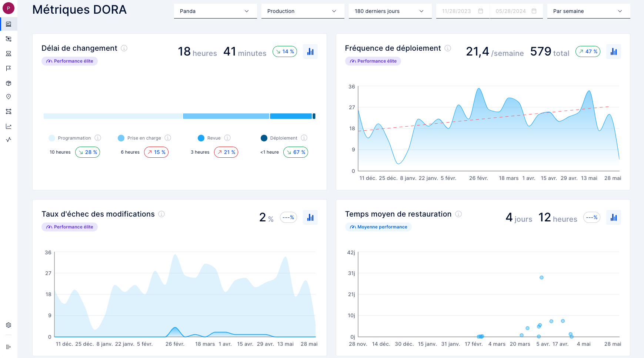Toggle the bar chart view for Temps moyen de restauration
This screenshot has width=644, height=358.
pos(614,217)
